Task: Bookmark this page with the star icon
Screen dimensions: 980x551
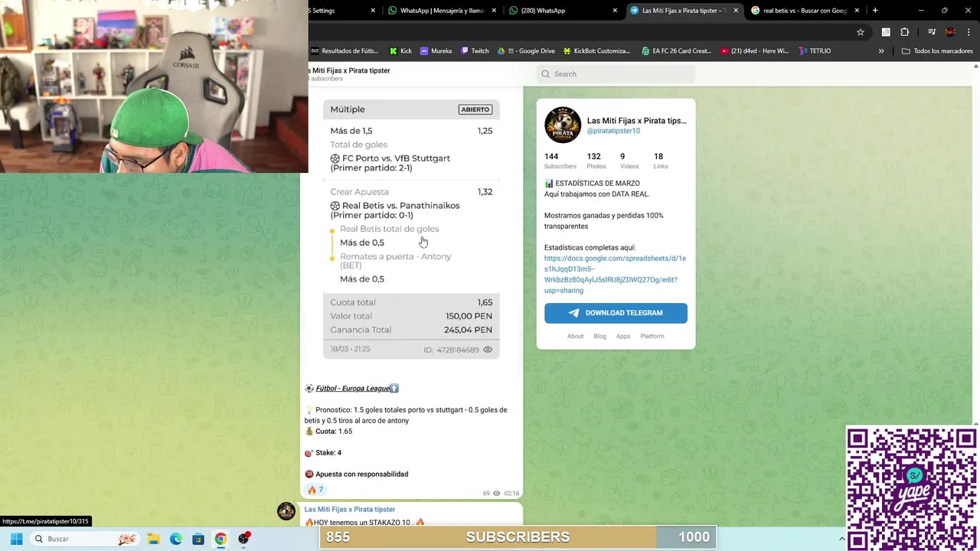Action: 861,32
